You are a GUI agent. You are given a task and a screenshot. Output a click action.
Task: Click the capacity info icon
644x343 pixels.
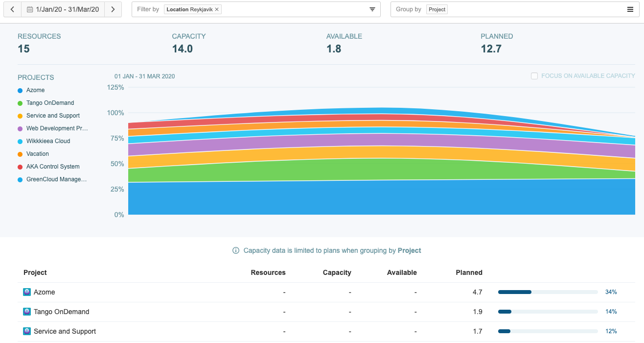click(236, 250)
